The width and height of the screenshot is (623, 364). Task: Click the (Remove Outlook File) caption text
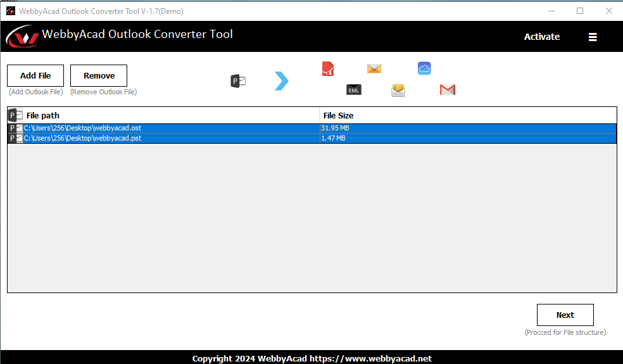click(104, 92)
